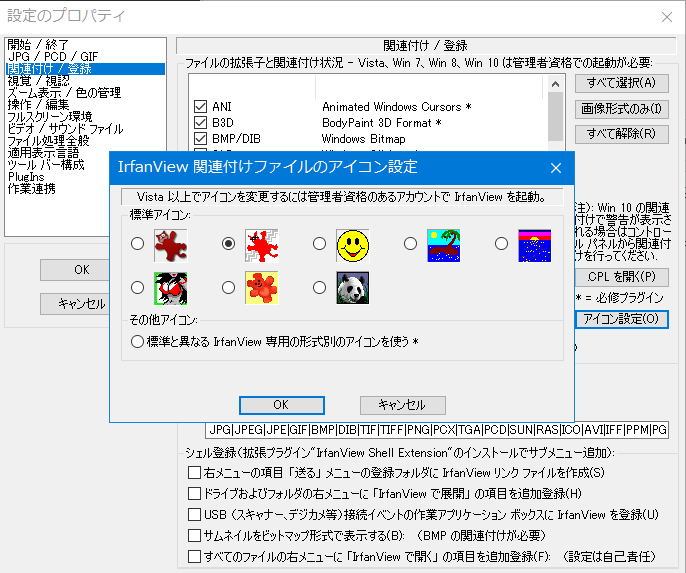Click CPL を開く(P) button
Image resolution: width=686 pixels, height=573 pixels.
[x=622, y=276]
